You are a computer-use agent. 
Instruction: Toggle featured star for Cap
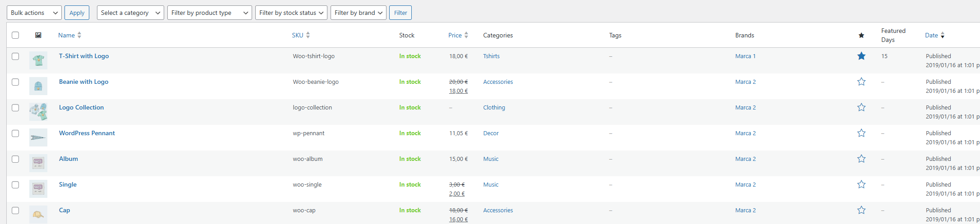pos(861,210)
